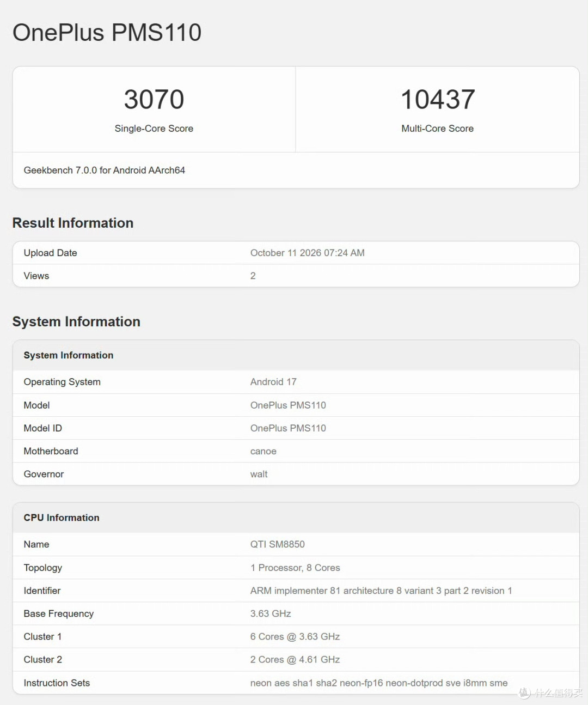
Task: Click the large System Information section heading
Action: [x=76, y=321]
